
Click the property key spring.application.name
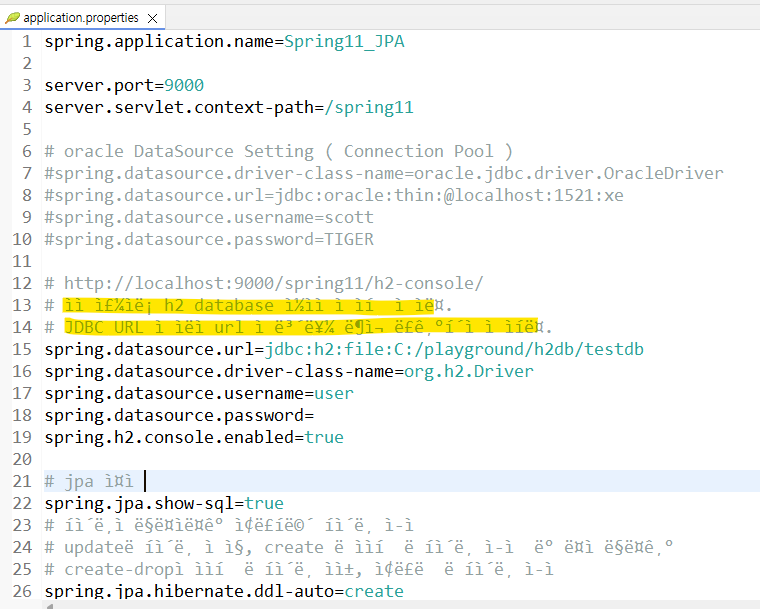(x=159, y=42)
